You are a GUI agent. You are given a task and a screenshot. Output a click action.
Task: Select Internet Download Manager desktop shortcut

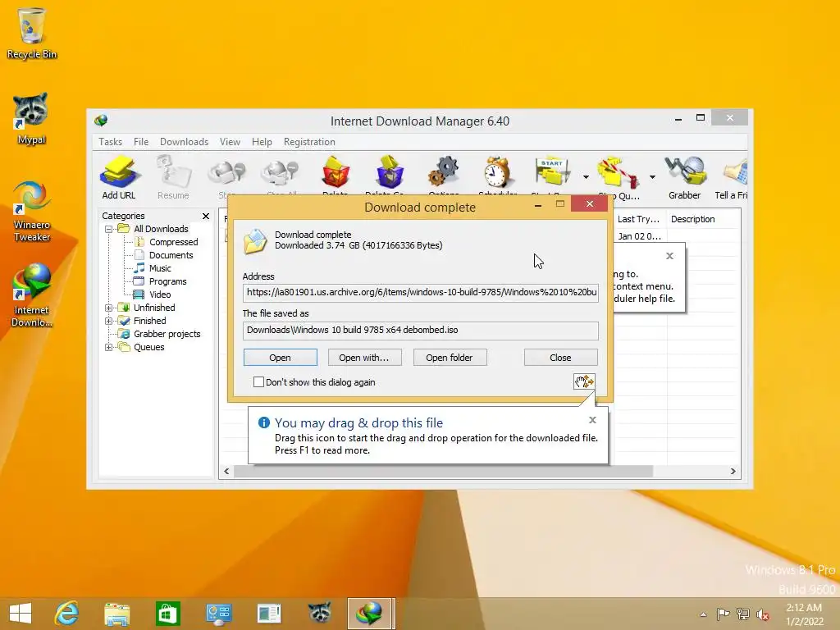coord(32,295)
